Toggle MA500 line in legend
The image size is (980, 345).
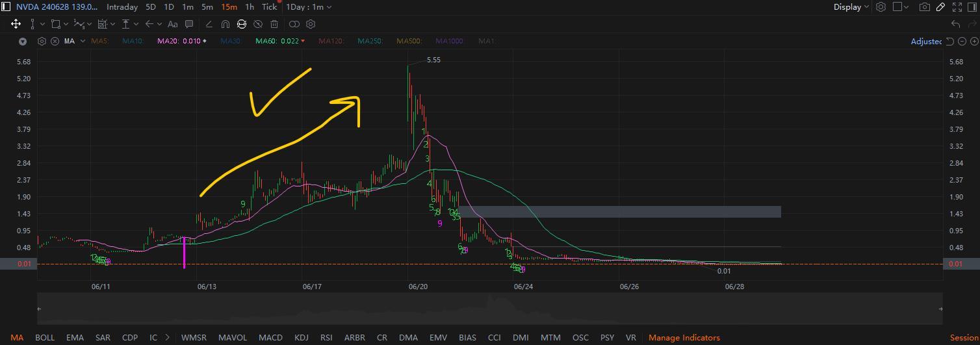(409, 41)
